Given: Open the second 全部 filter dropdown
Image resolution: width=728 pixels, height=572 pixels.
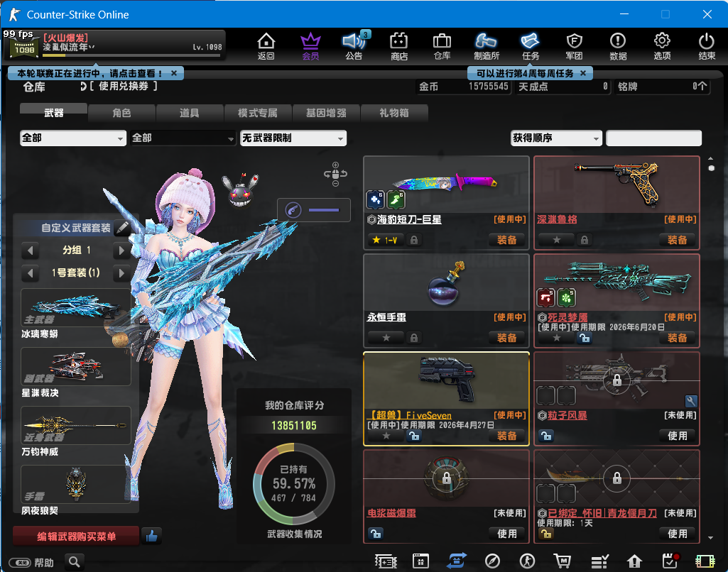Looking at the screenshot, I should pyautogui.click(x=183, y=138).
